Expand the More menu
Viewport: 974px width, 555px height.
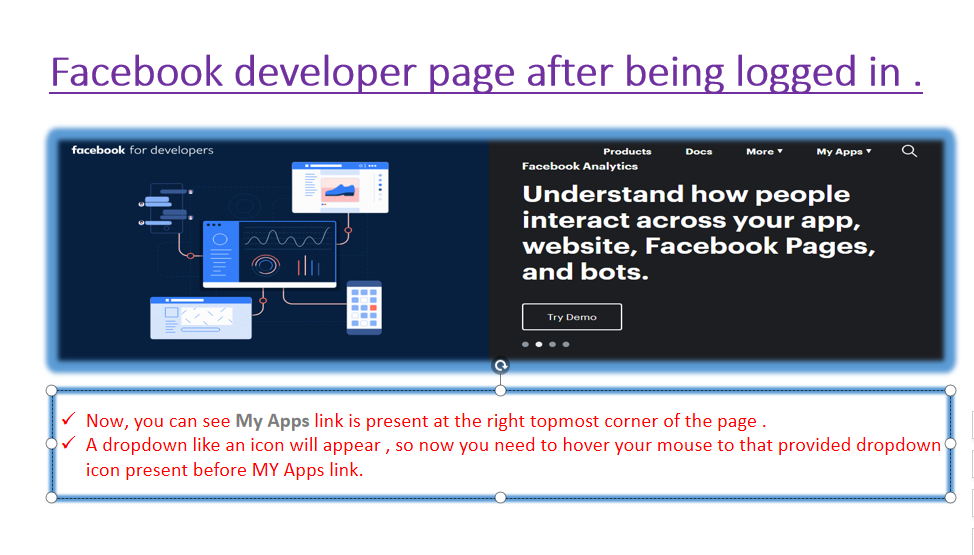pyautogui.click(x=764, y=152)
